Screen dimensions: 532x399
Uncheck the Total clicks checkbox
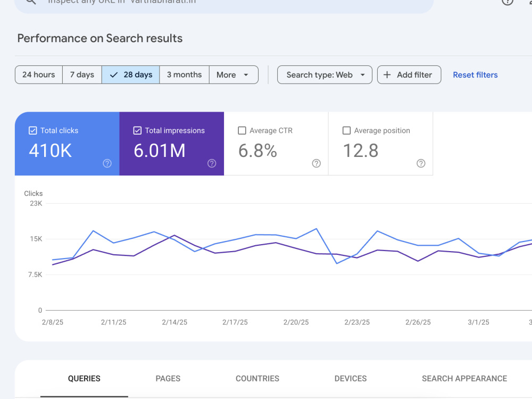coord(32,131)
